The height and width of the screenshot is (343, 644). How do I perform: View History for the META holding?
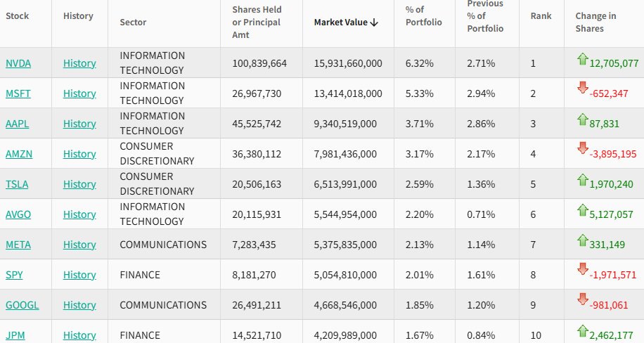(x=79, y=245)
